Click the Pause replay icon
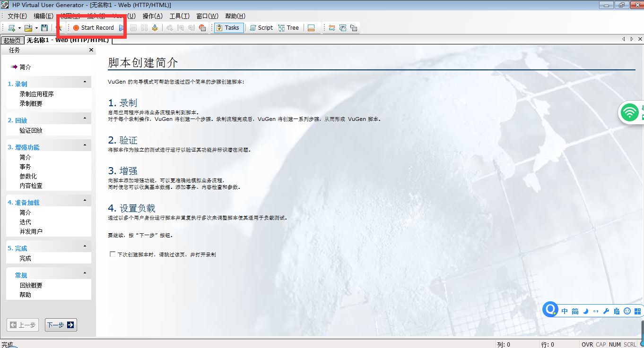The image size is (644, 348). click(144, 28)
